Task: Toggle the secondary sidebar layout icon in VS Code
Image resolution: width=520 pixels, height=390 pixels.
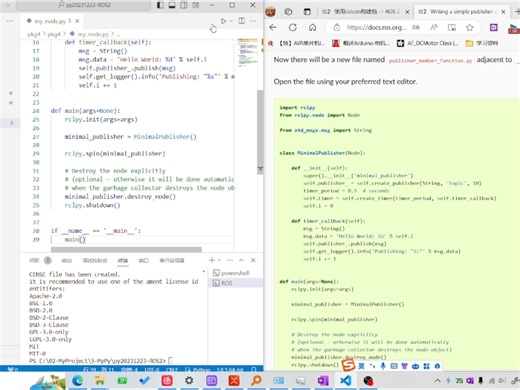Action: tap(184, 5)
